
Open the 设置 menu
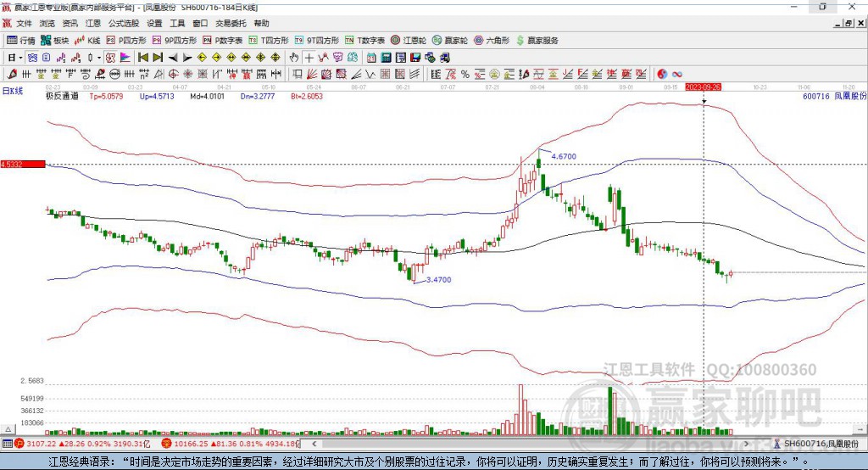(x=154, y=23)
